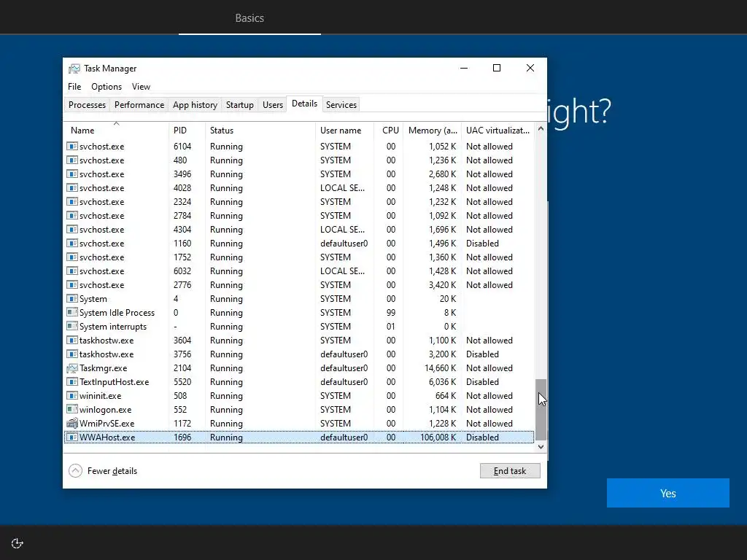Open the File menu
This screenshot has width=747, height=560.
[x=74, y=87]
